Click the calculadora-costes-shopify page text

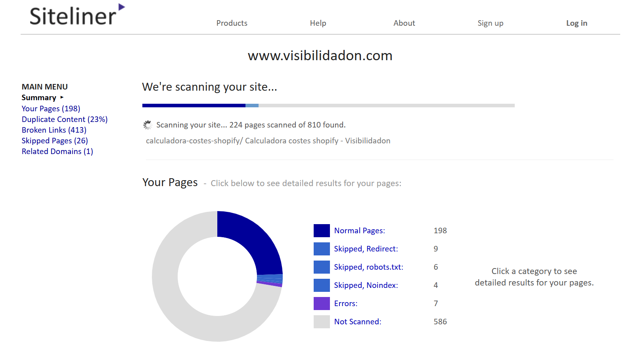[x=268, y=141]
